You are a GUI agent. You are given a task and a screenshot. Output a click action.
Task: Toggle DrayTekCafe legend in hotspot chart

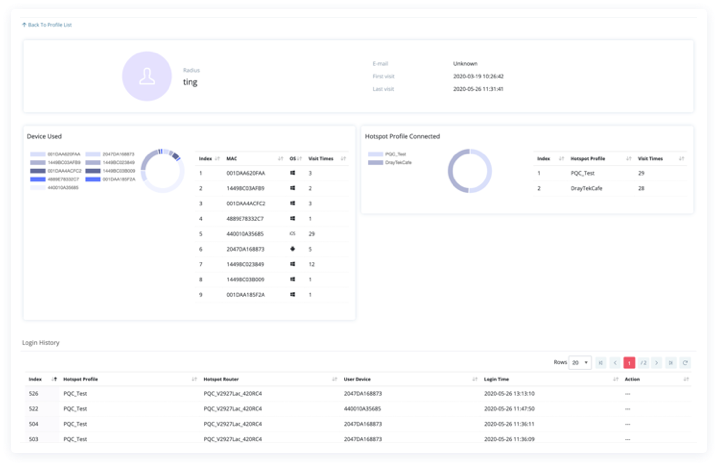click(391, 161)
